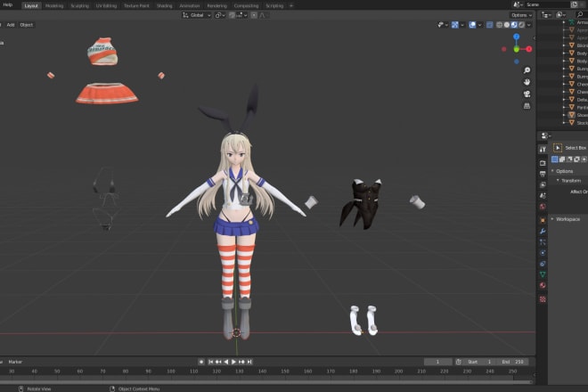Open the Rendering workspace tab
Image resolution: width=588 pixels, height=392 pixels.
coord(216,5)
